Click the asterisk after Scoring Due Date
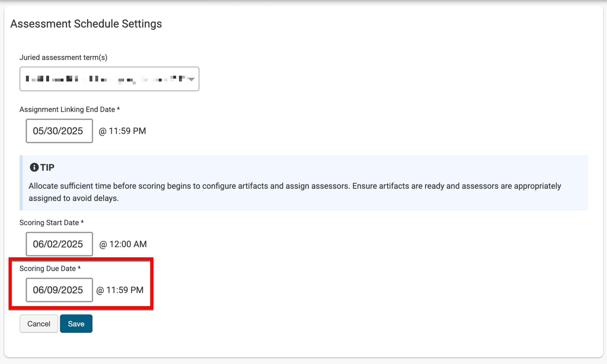Screen dimensions: 607x364 (x=79, y=268)
